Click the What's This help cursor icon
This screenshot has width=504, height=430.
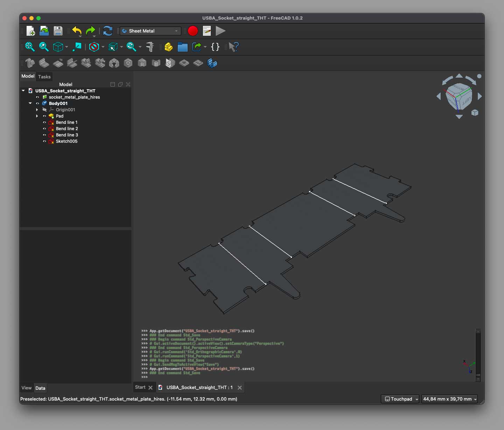[233, 47]
